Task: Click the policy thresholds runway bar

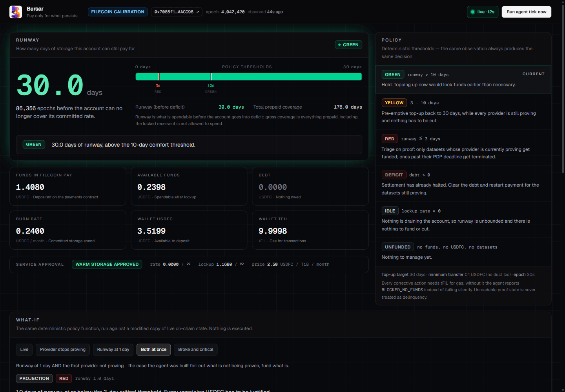Action: (x=248, y=76)
